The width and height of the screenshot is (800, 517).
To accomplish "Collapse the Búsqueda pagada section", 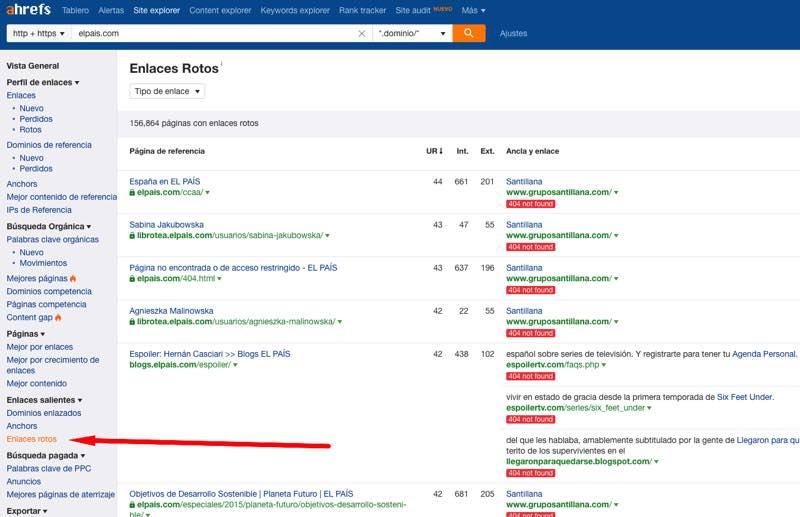I will (x=46, y=455).
